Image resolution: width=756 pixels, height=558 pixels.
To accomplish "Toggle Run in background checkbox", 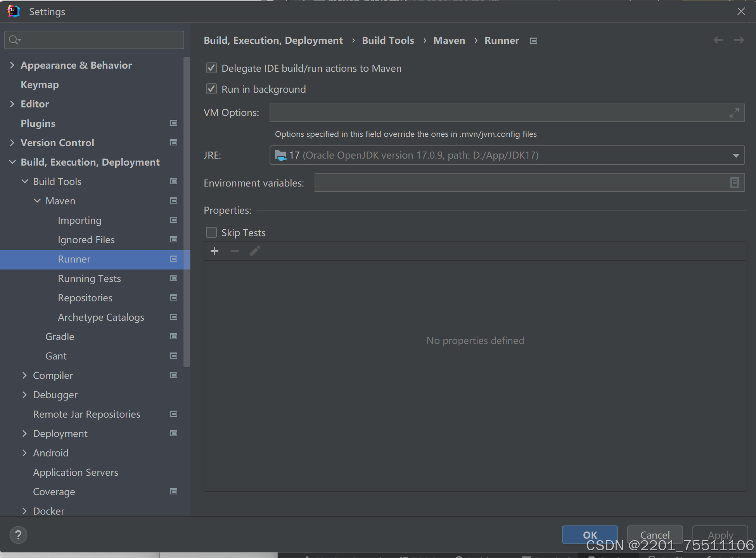I will [211, 89].
